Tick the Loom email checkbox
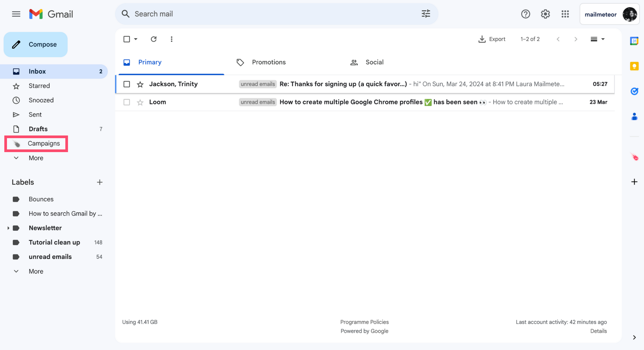Viewport: 644px width, 350px height. point(127,102)
